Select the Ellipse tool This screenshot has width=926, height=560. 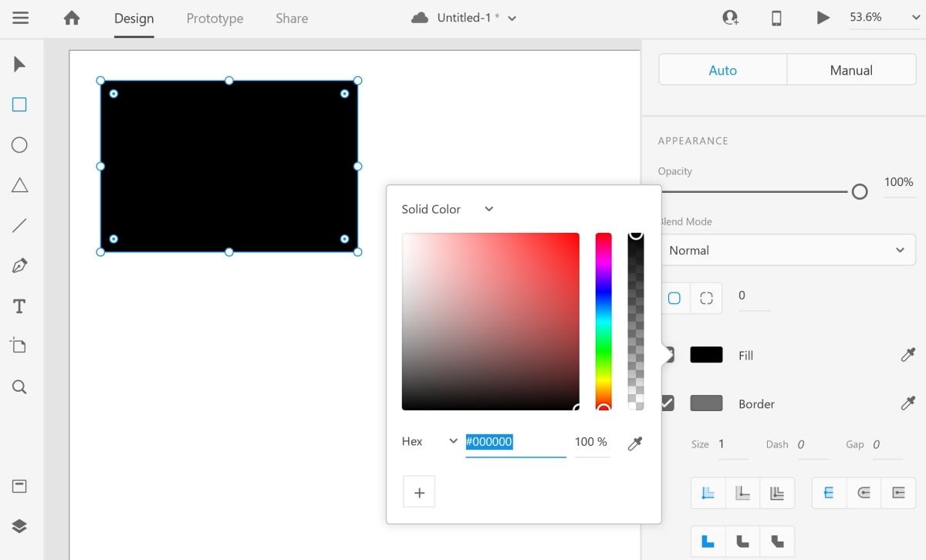pyautogui.click(x=20, y=145)
